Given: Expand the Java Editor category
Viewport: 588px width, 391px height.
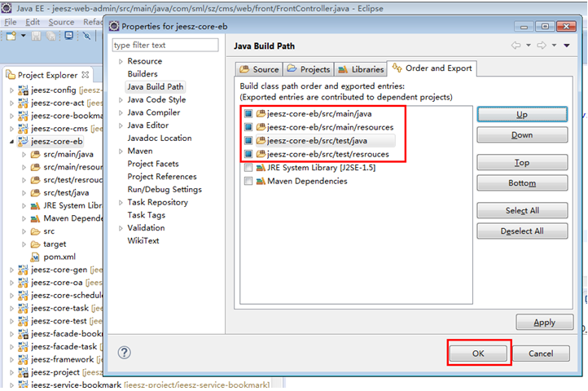Looking at the screenshot, I should coord(121,125).
